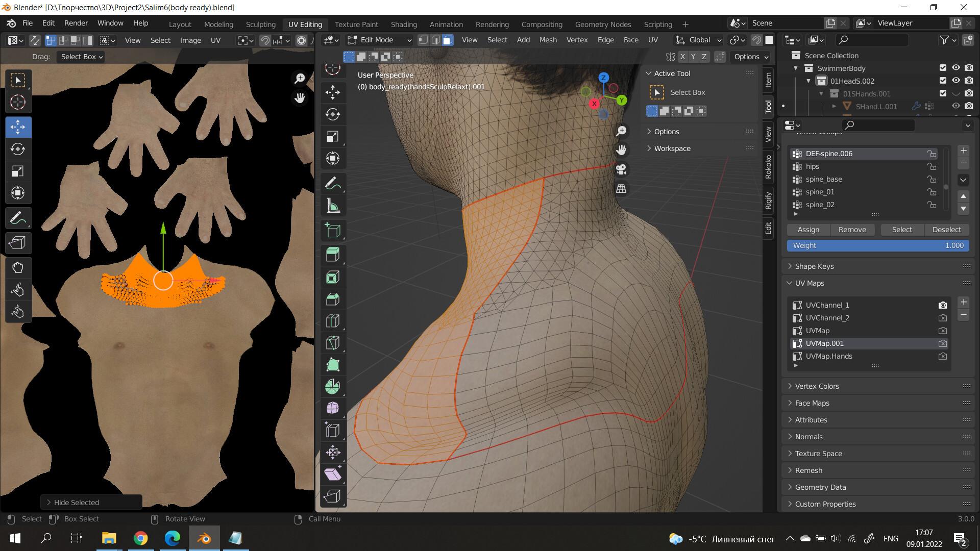Select the UVMap.Hands UV map entry
Image resolution: width=980 pixels, height=551 pixels.
coord(870,356)
